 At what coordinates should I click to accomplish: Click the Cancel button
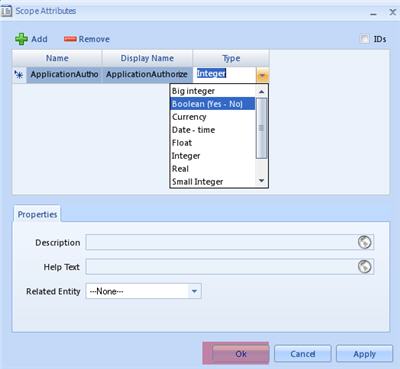[x=303, y=354]
